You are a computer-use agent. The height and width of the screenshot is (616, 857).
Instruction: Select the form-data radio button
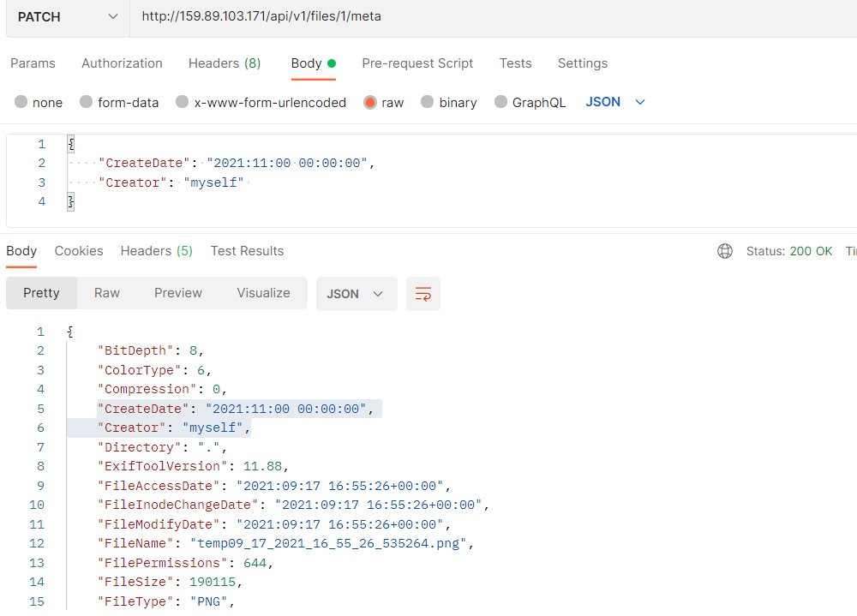pyautogui.click(x=87, y=102)
